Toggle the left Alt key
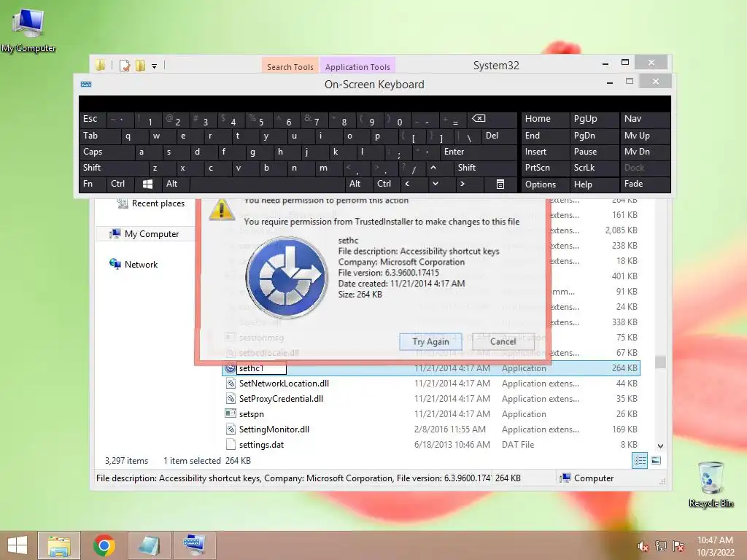Image resolution: width=747 pixels, height=560 pixels. 175,184
